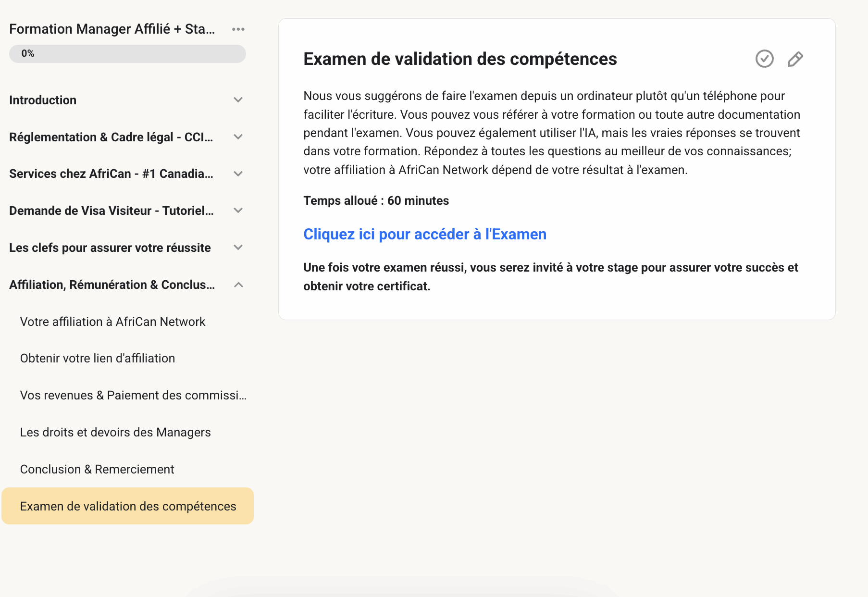This screenshot has height=597, width=868.
Task: Expand the Réglementation & Cadre légal section
Action: (238, 137)
